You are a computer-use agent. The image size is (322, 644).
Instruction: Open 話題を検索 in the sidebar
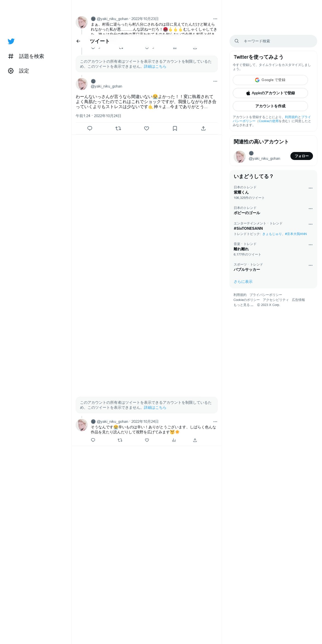coord(26,56)
